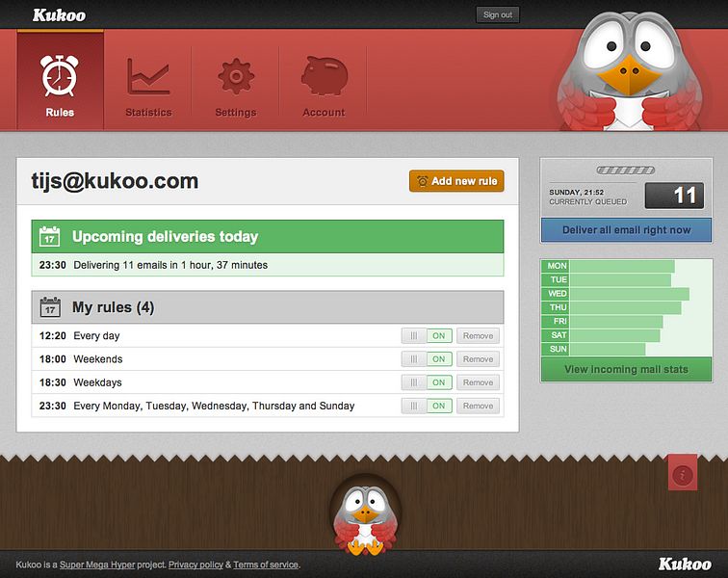728x578 pixels.
Task: Open the Super Mega Hyper link
Action: pyautogui.click(x=97, y=565)
